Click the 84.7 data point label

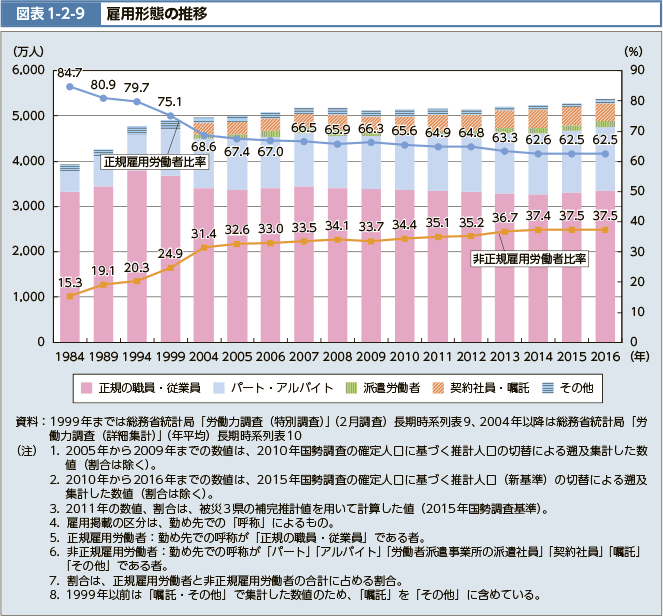69,72
